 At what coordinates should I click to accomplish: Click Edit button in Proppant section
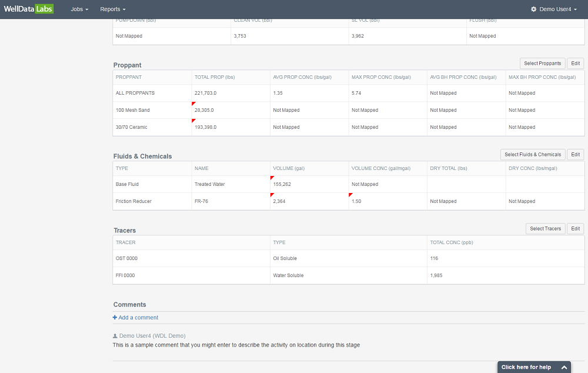(x=575, y=64)
